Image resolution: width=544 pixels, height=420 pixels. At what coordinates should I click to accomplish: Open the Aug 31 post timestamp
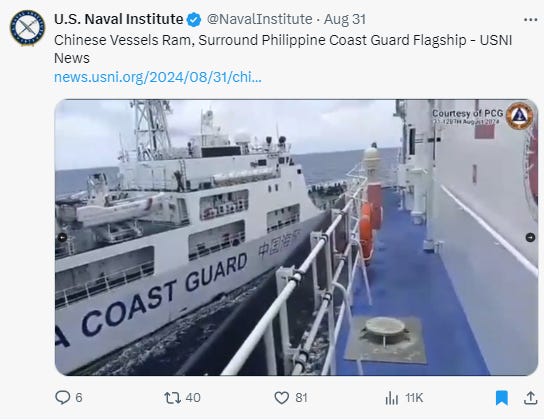[x=345, y=19]
